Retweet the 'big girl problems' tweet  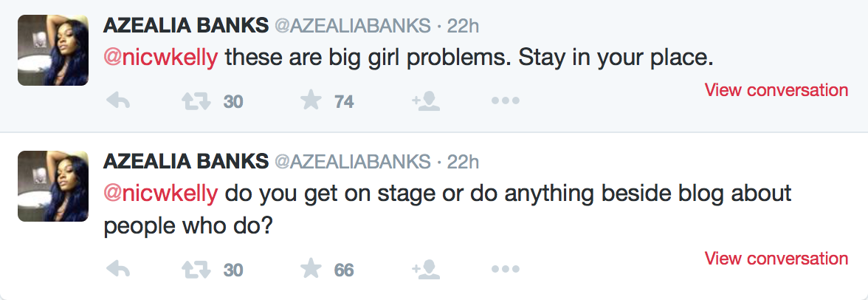195,102
